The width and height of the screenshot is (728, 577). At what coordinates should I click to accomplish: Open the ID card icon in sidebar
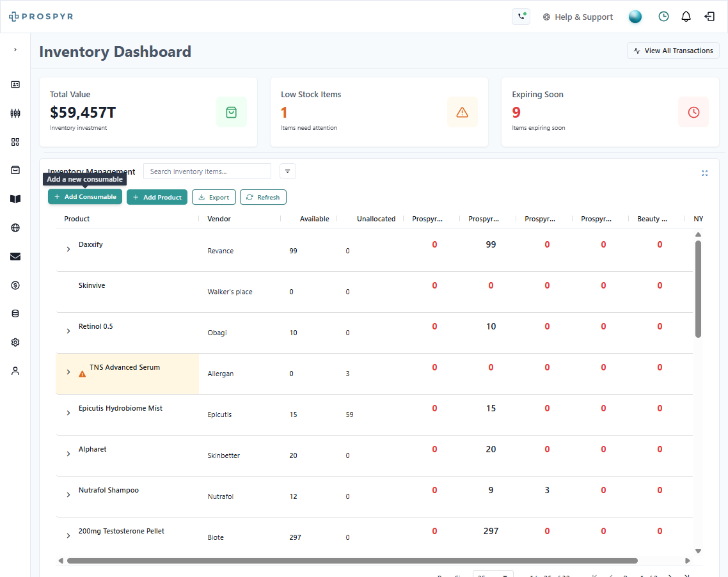point(15,84)
